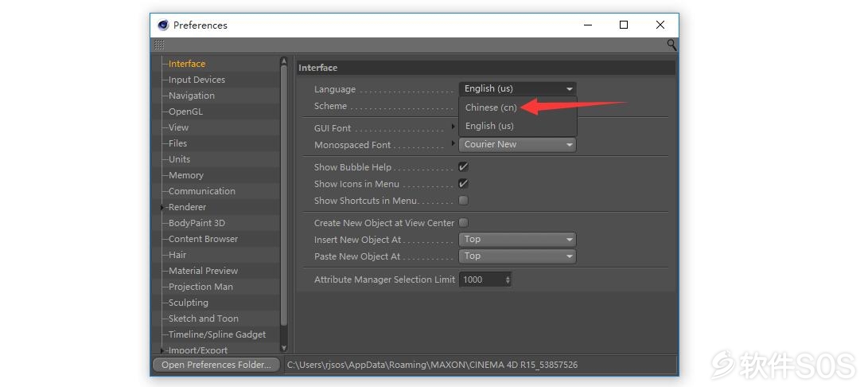Toggle the Show Icons in Menu checkbox

pos(463,183)
